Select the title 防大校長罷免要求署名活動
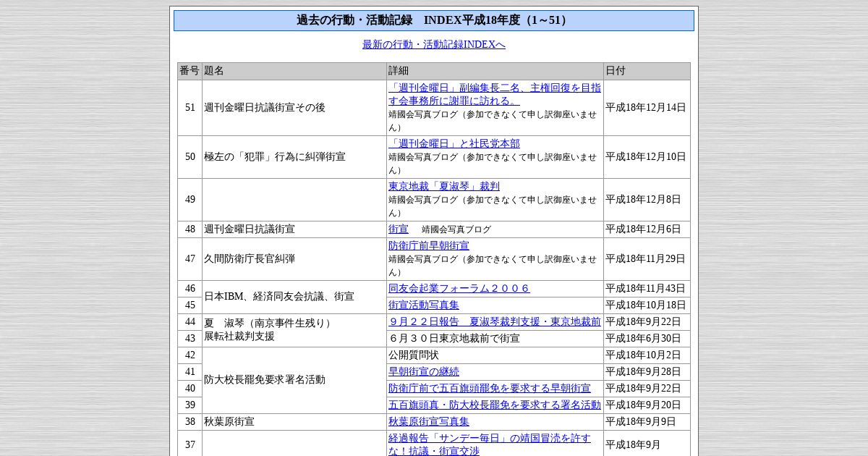The height and width of the screenshot is (456, 868). (265, 379)
